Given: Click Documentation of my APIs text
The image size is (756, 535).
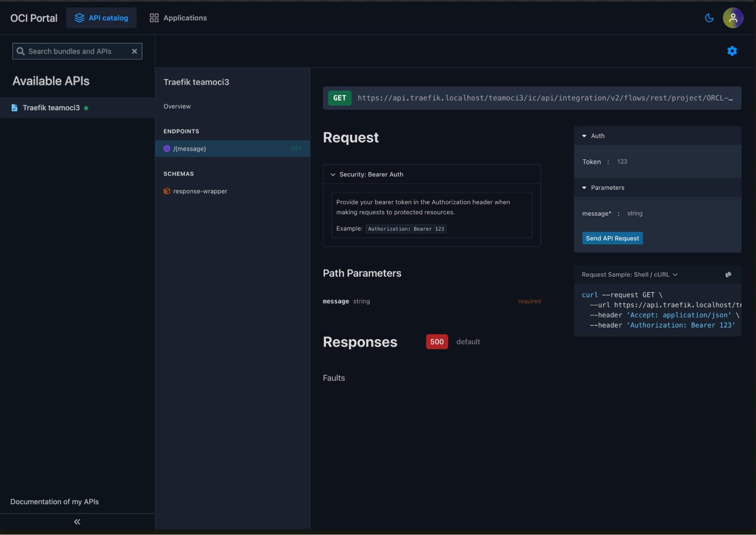Looking at the screenshot, I should click(54, 502).
